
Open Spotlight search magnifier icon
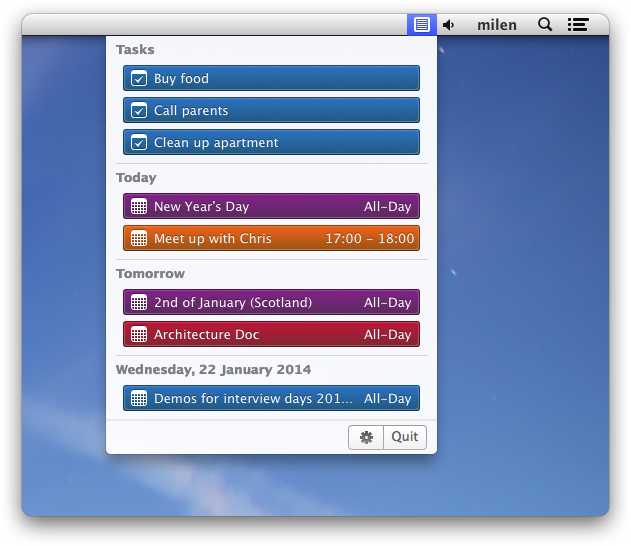(x=545, y=25)
